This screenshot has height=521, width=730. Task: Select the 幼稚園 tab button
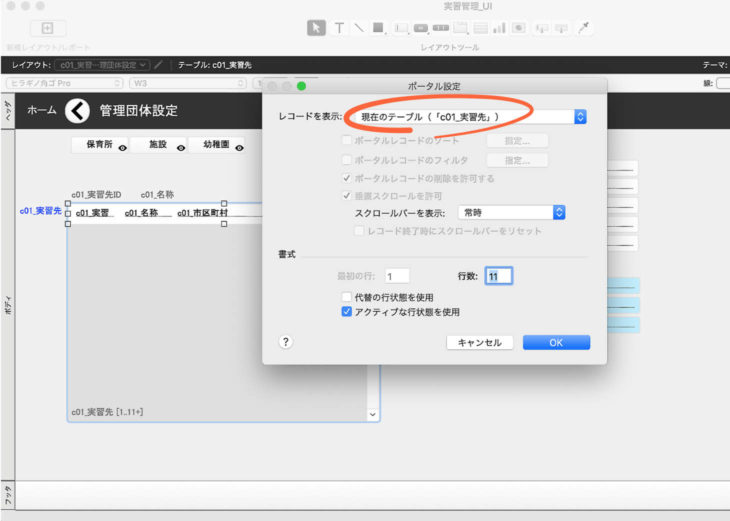click(x=211, y=145)
